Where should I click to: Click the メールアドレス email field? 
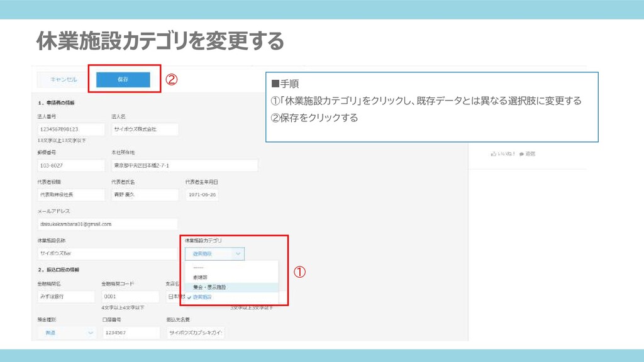click(x=107, y=224)
